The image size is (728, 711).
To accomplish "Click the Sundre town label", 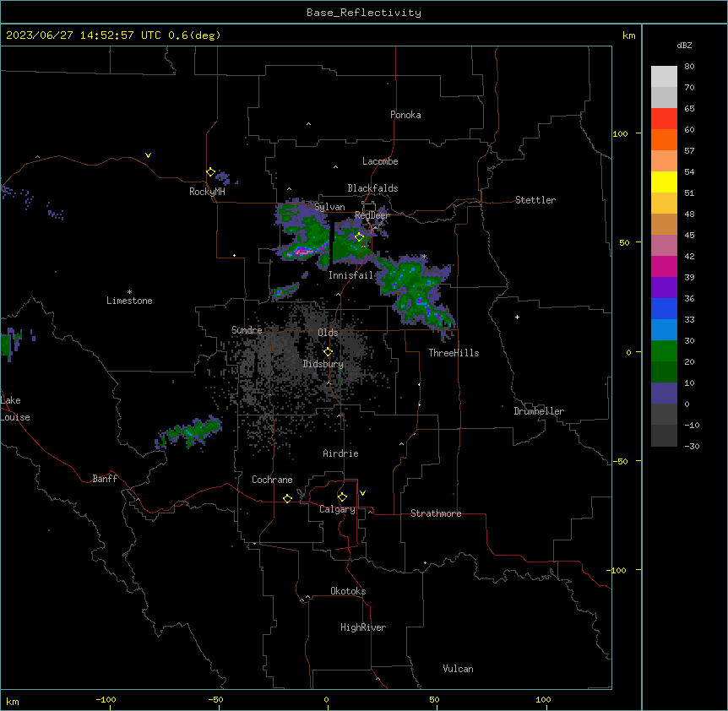I will [x=247, y=330].
